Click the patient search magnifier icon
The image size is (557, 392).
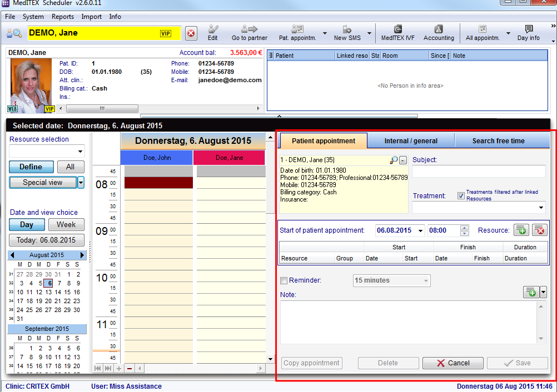(14, 33)
